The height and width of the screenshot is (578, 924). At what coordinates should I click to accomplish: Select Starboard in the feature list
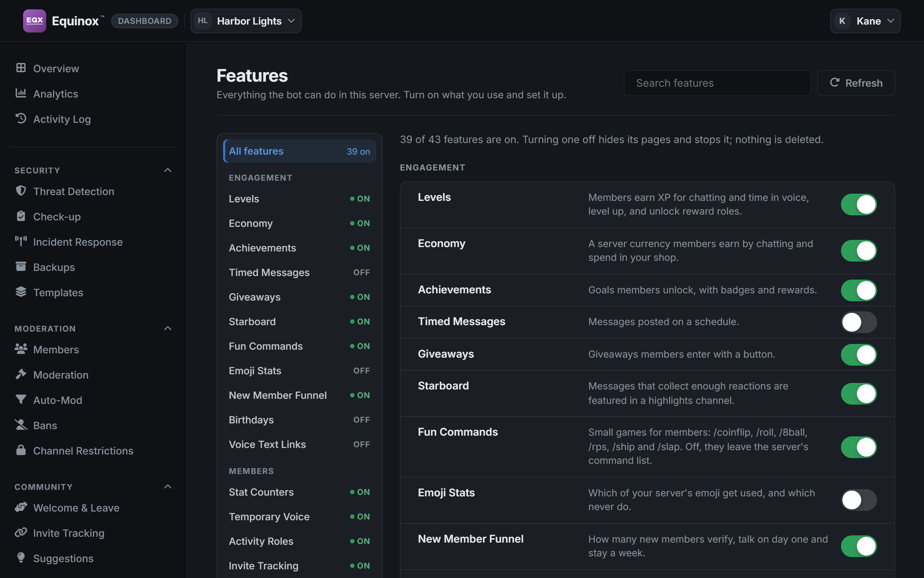(300, 322)
